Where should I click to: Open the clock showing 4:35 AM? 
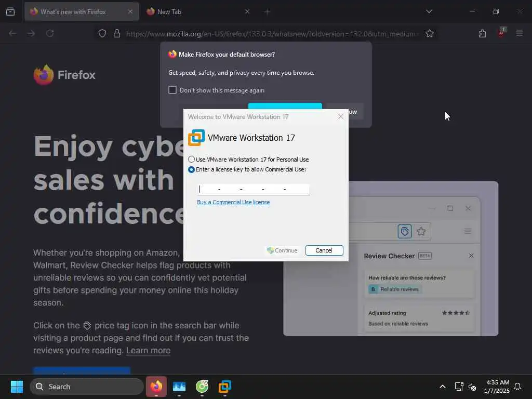click(x=497, y=387)
